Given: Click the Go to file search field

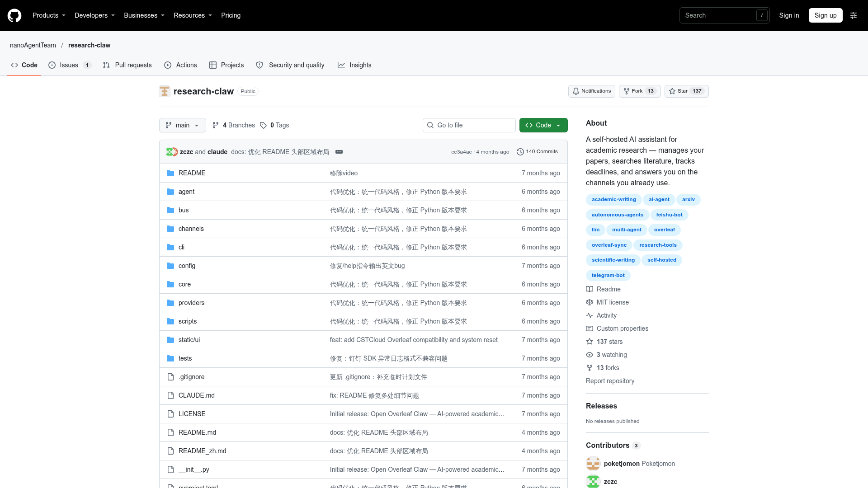Looking at the screenshot, I should click(x=469, y=125).
